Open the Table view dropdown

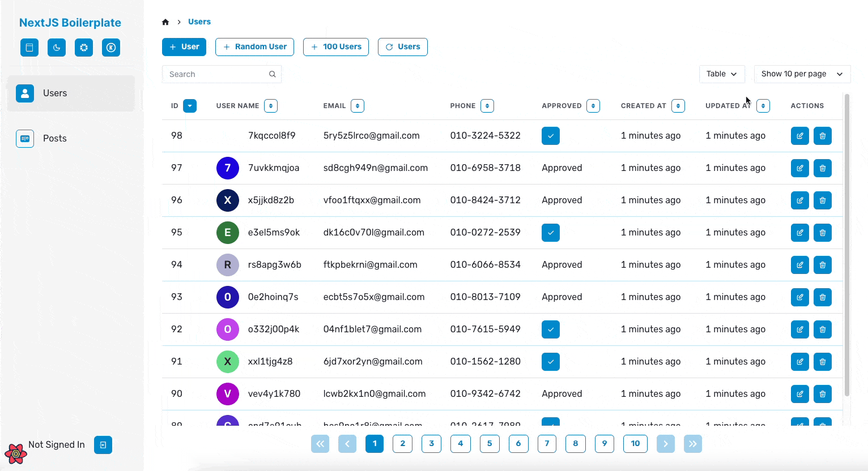click(x=722, y=74)
